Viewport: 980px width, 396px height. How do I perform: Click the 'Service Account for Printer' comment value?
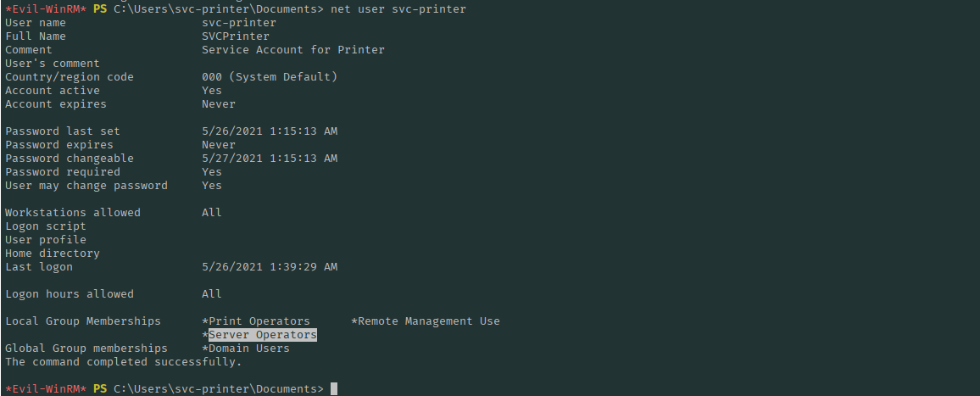pos(292,50)
